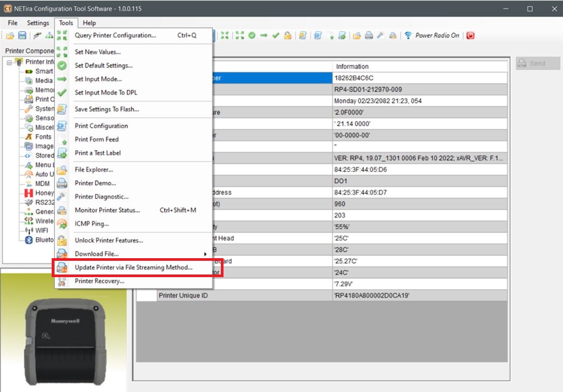Expand the Tools menu
563x392 pixels.
point(65,23)
